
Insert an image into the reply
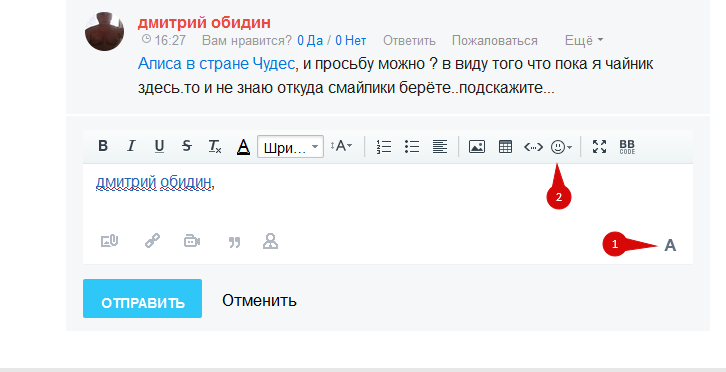pyautogui.click(x=476, y=147)
